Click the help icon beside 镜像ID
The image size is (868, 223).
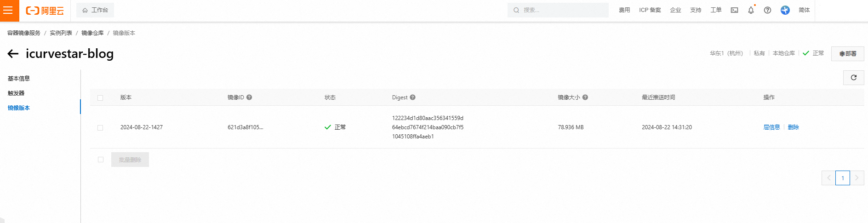click(x=249, y=97)
